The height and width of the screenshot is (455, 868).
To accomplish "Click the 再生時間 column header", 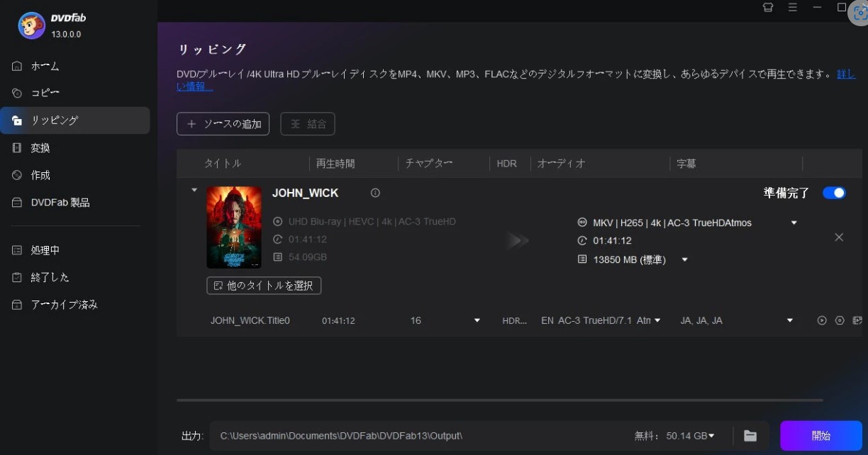I will [x=335, y=164].
